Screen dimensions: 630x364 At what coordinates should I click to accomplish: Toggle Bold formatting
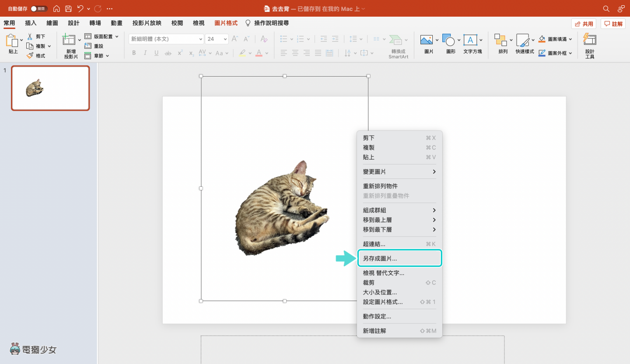coord(134,53)
